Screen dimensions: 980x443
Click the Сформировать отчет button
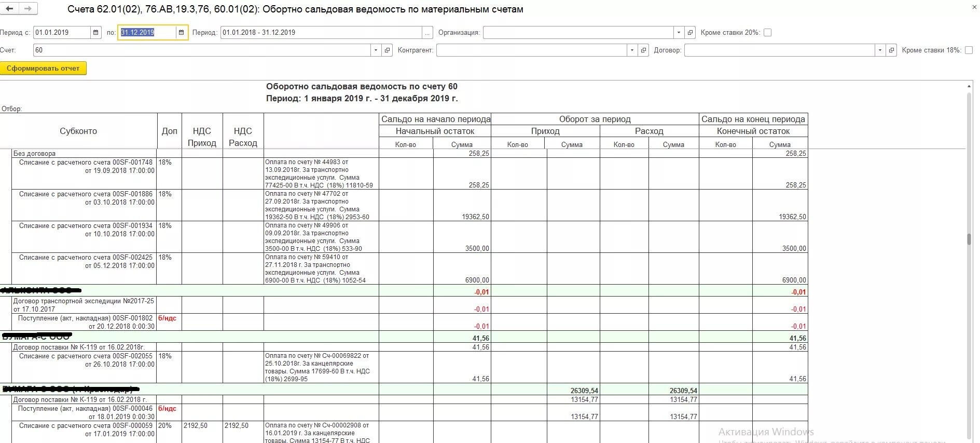coord(43,68)
